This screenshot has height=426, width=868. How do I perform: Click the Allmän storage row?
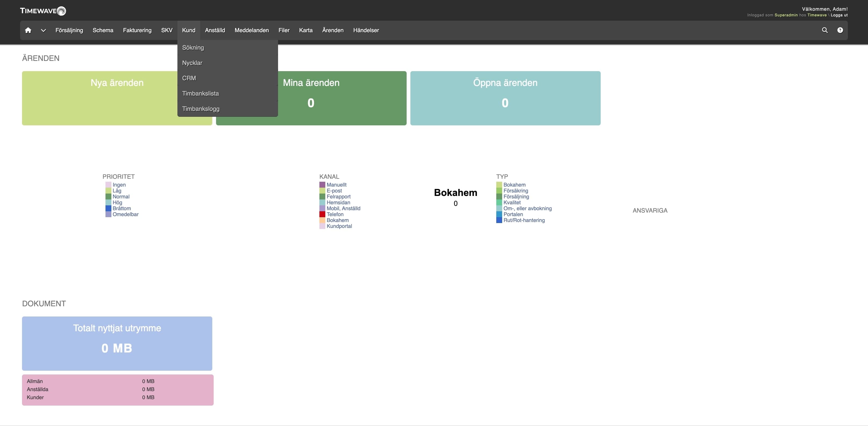coord(118,381)
